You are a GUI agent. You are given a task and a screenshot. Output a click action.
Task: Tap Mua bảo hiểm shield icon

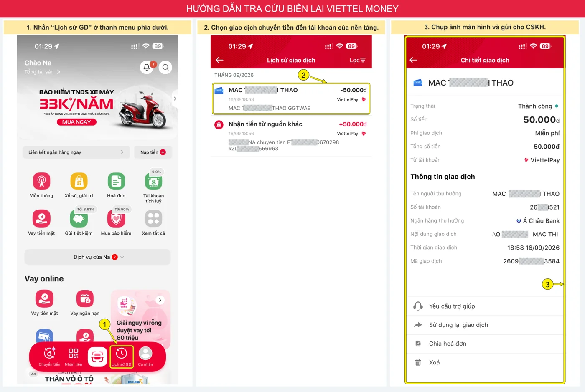click(116, 219)
